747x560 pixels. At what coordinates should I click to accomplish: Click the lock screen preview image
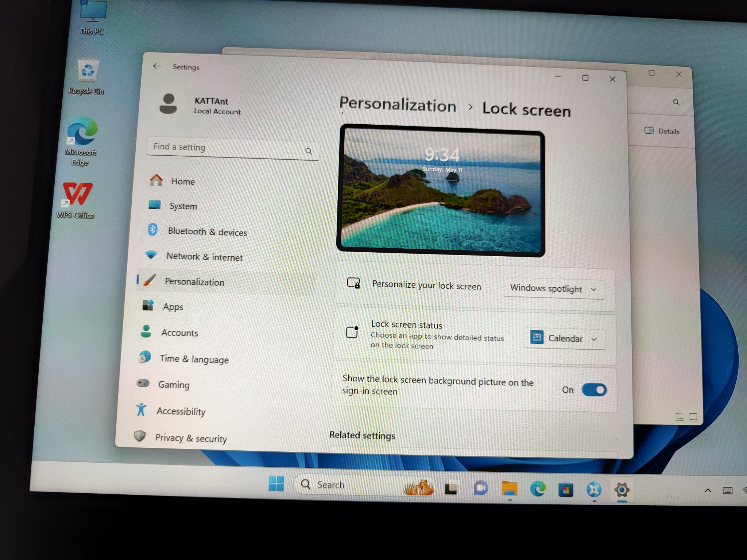[x=441, y=190]
